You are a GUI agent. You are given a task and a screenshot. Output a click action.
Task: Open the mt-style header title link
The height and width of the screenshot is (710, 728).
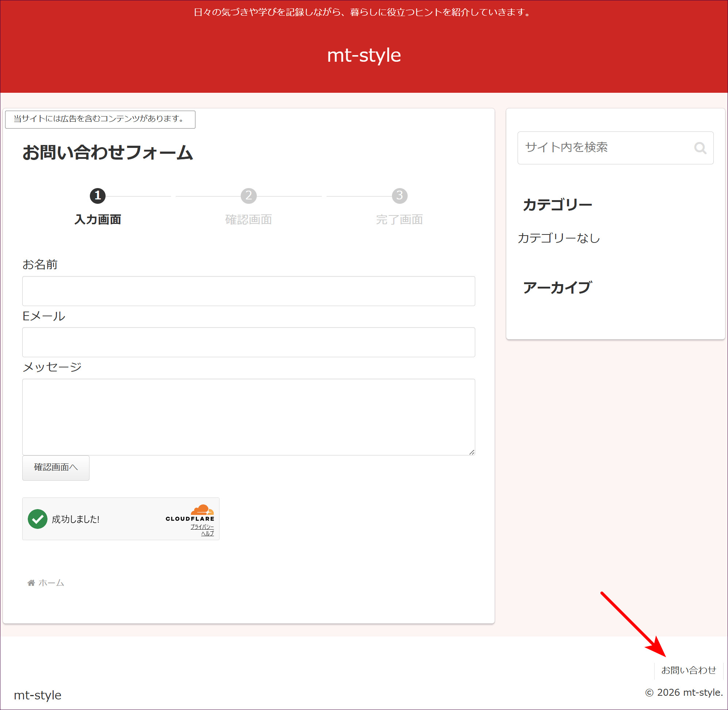(x=364, y=55)
